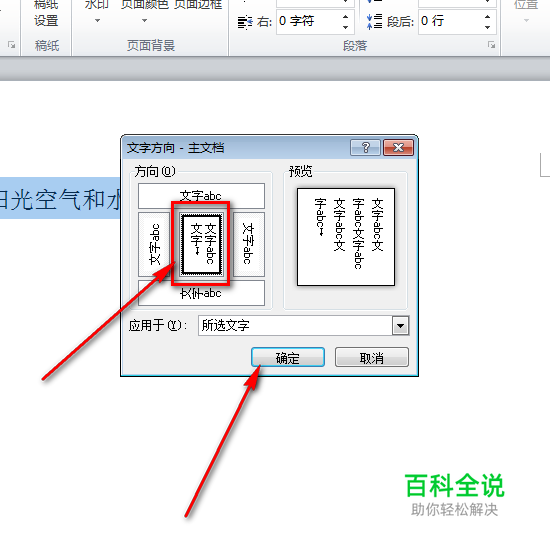550x550 pixels.
Task: Close the 文字方向 dialog
Action: (398, 147)
